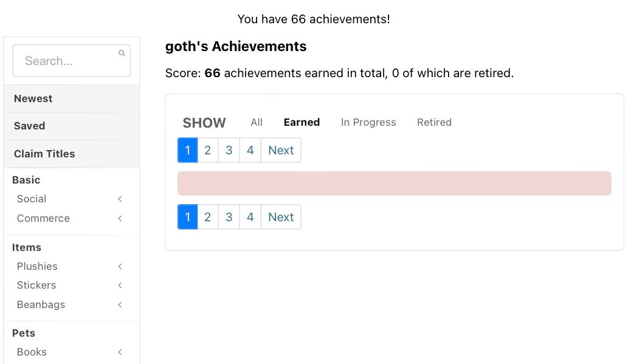
Task: Show All achievements filter
Action: (257, 122)
